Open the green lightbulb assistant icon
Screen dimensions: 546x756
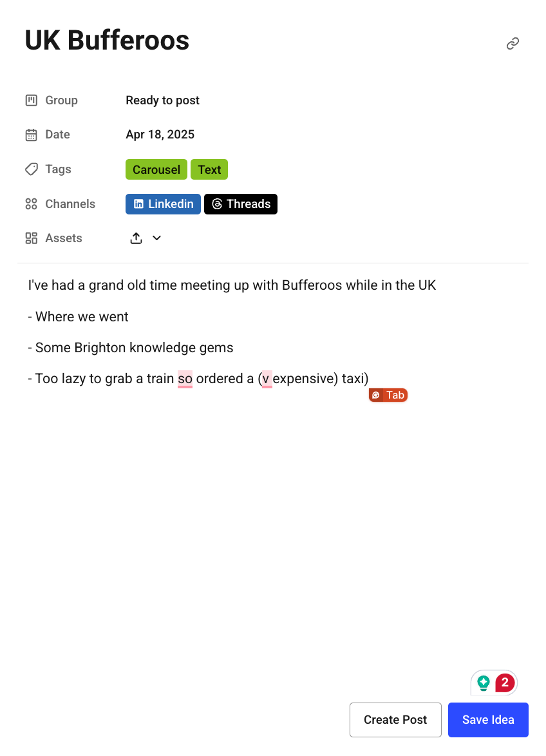[484, 683]
